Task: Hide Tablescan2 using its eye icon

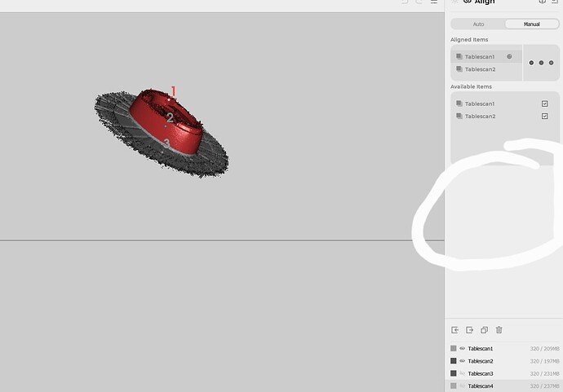Action: coord(463,360)
